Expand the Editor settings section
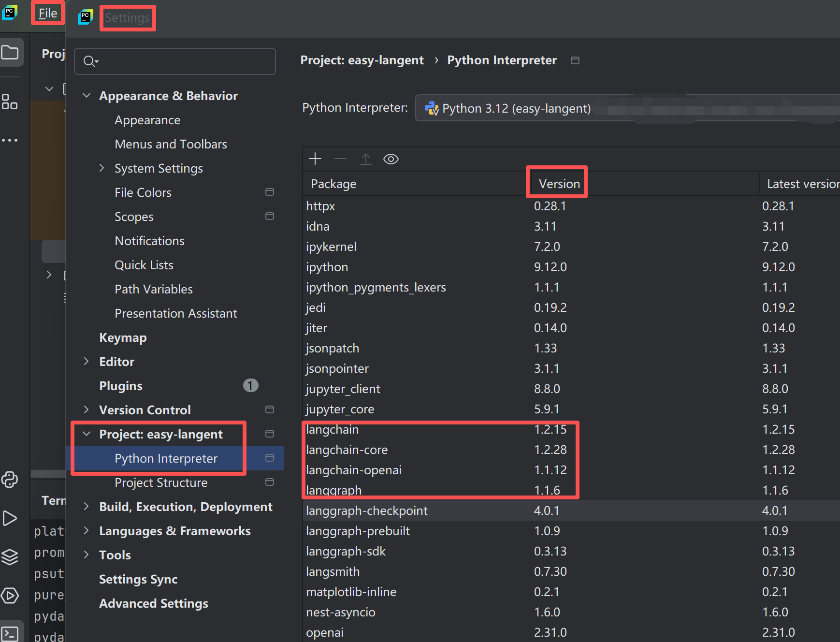Viewport: 840px width, 642px height. click(x=87, y=361)
